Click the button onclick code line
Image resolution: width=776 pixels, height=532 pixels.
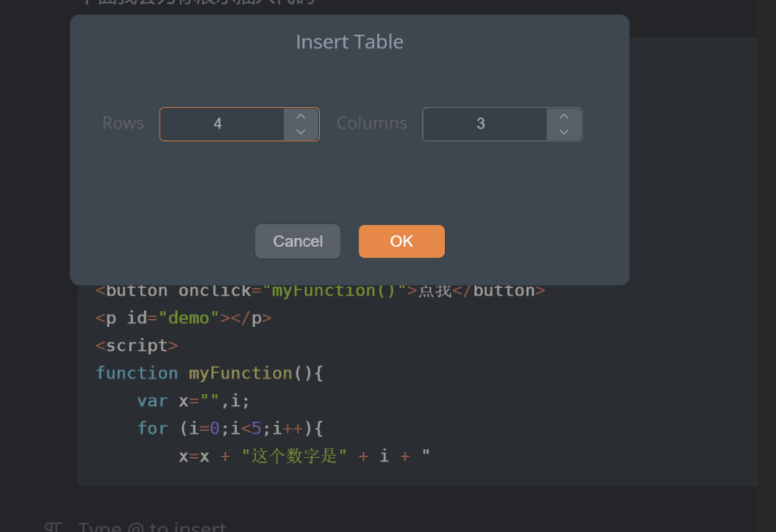tap(320, 291)
